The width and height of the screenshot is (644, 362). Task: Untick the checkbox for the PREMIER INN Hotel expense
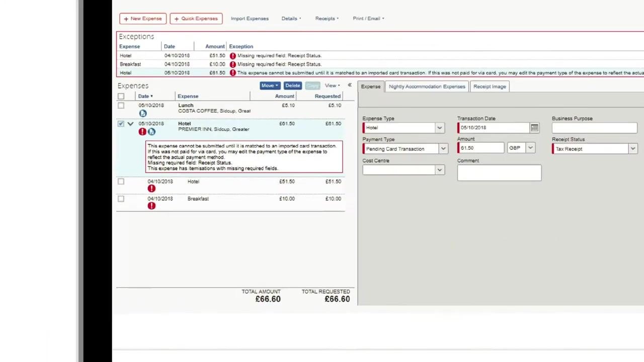121,124
